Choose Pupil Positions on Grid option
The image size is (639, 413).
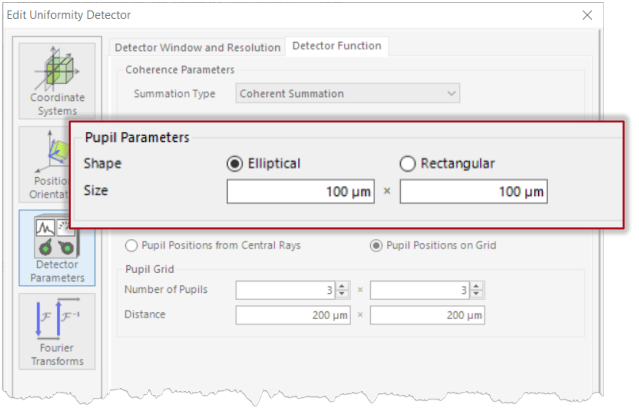376,245
